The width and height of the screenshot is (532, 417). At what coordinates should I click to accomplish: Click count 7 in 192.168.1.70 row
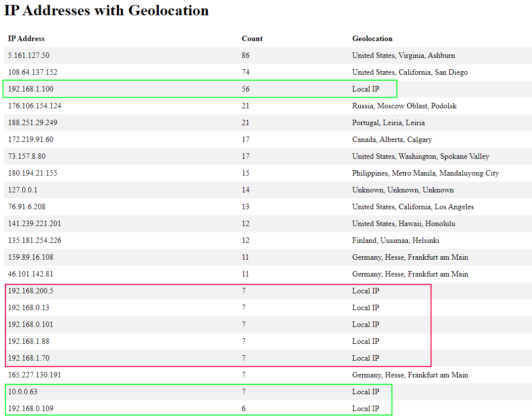point(243,358)
